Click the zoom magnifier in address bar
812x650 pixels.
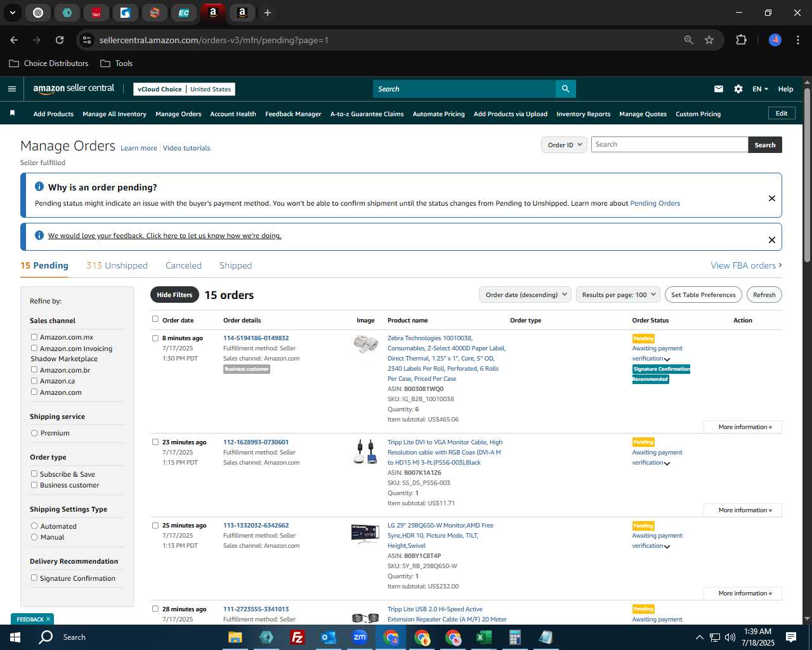689,40
